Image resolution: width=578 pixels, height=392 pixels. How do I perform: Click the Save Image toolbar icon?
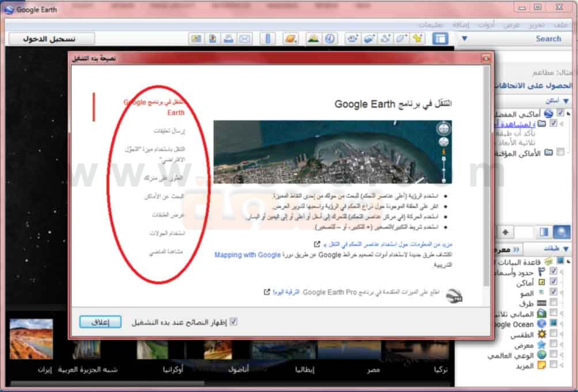(x=212, y=39)
